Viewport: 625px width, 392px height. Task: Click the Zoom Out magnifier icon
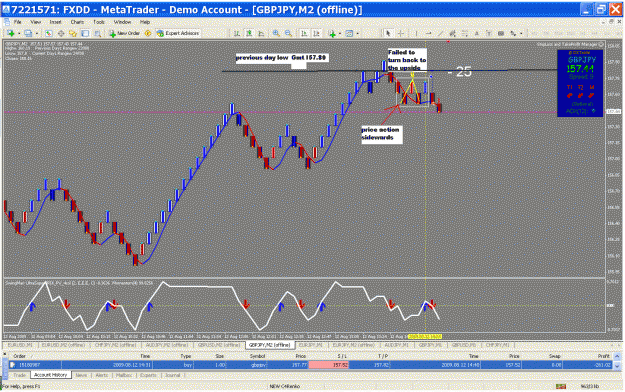(x=288, y=33)
